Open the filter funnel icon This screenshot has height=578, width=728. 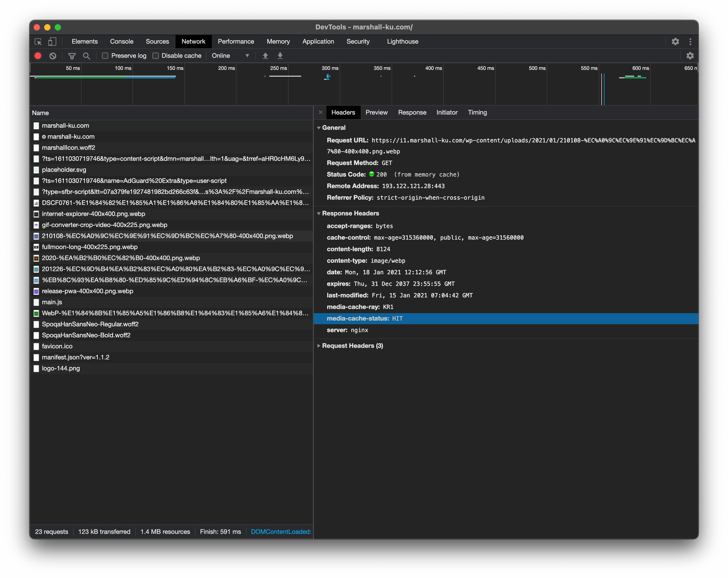click(x=72, y=56)
